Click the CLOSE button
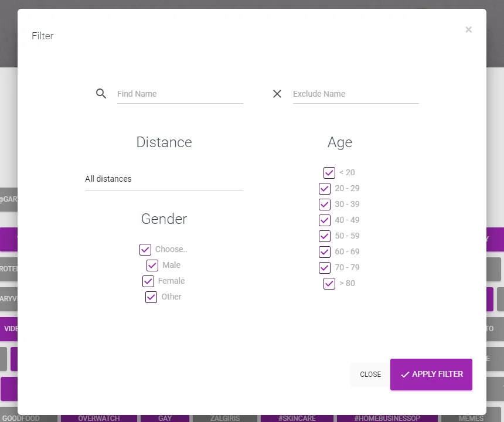This screenshot has width=504, height=422. (x=370, y=375)
